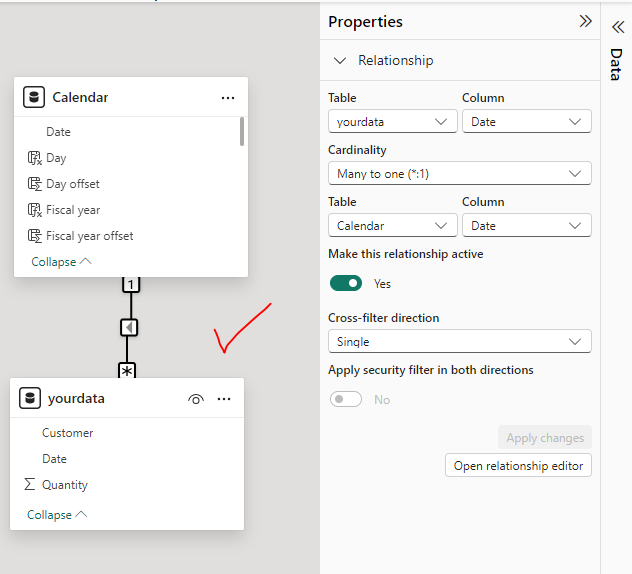Open the yourdata table more options menu
Viewport: 632px width, 574px height.
coord(224,399)
